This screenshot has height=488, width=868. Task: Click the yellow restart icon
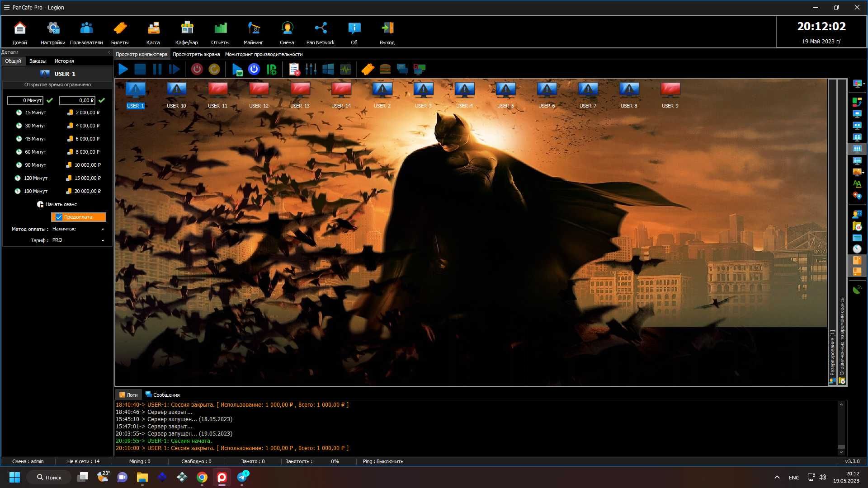(214, 69)
